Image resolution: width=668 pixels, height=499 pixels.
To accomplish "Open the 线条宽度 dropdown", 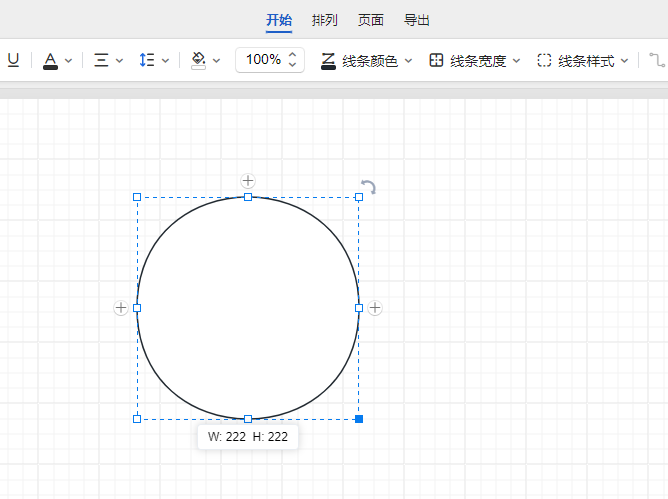I will click(516, 61).
